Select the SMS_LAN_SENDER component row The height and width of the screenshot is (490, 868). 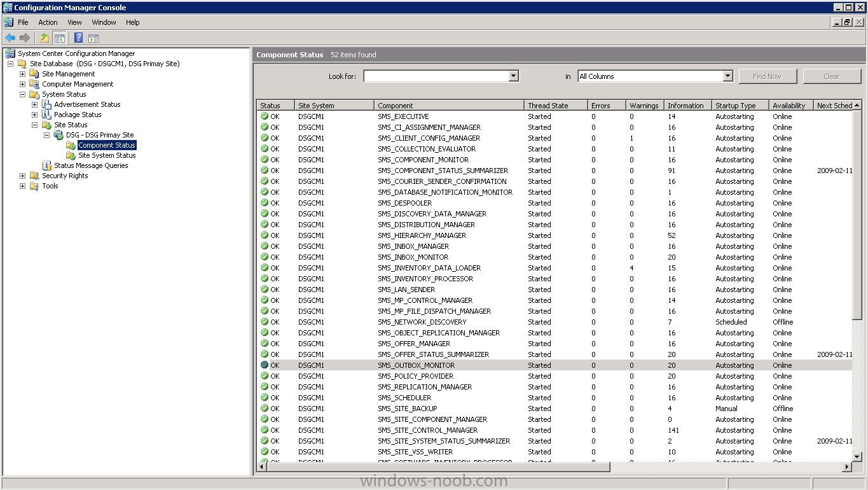click(555, 290)
